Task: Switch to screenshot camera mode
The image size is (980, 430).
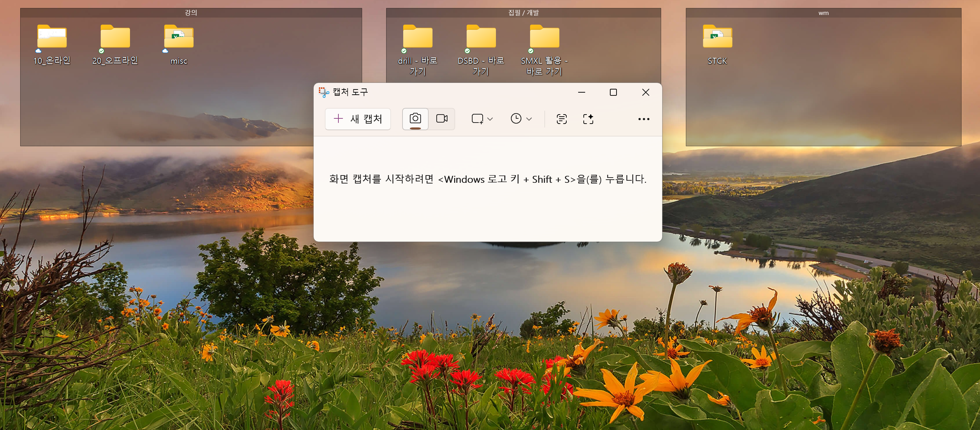Action: pyautogui.click(x=415, y=119)
